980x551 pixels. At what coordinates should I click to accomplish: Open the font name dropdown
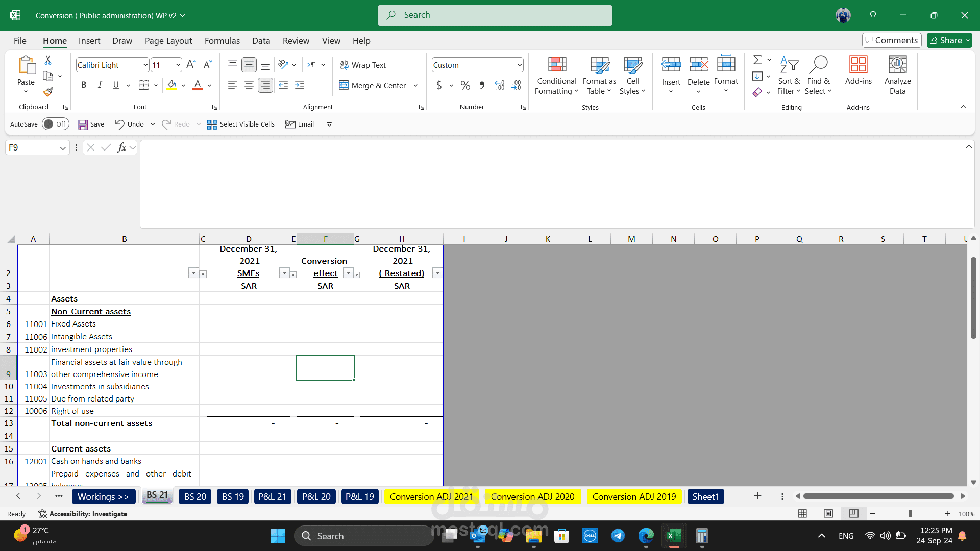point(145,65)
